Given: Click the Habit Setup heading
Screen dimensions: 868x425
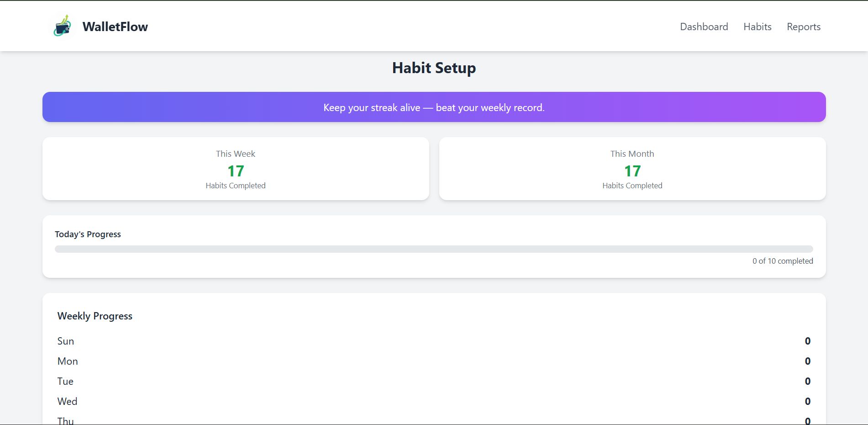Looking at the screenshot, I should [434, 68].
